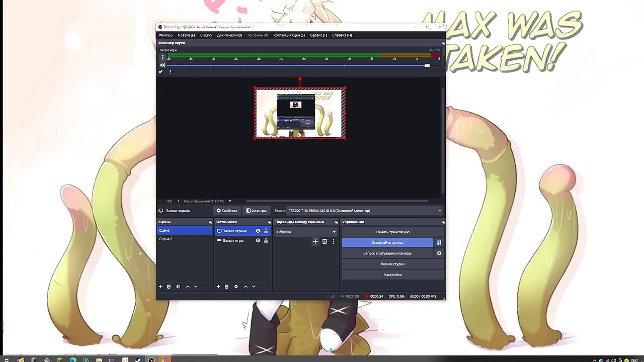Screen dimensions: 644x362
Task: Add a new source with plus icon
Action: click(218, 286)
